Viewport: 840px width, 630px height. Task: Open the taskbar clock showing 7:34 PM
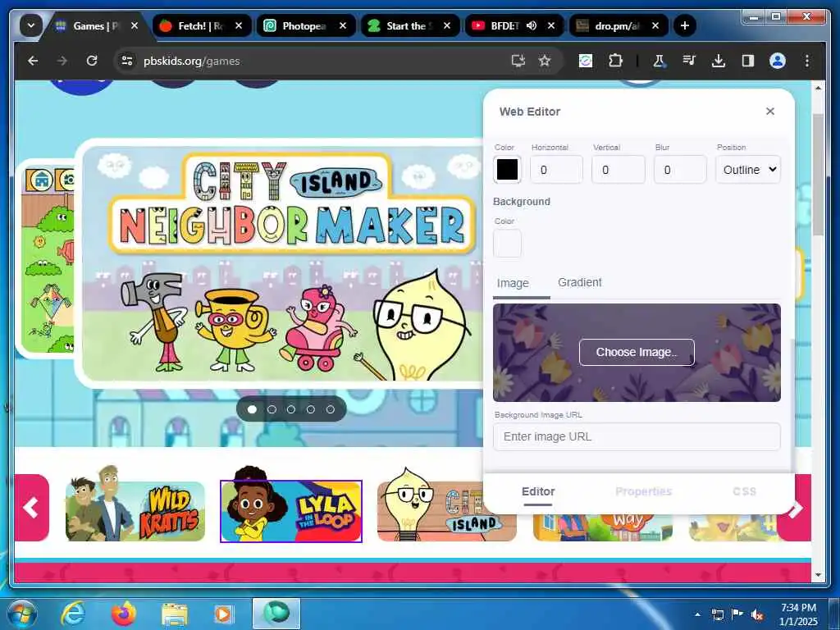[798, 614]
